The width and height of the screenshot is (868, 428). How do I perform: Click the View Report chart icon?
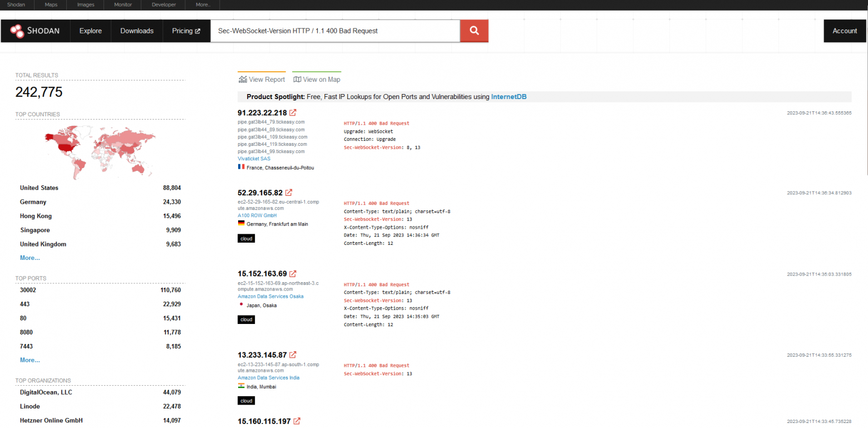[x=243, y=80]
